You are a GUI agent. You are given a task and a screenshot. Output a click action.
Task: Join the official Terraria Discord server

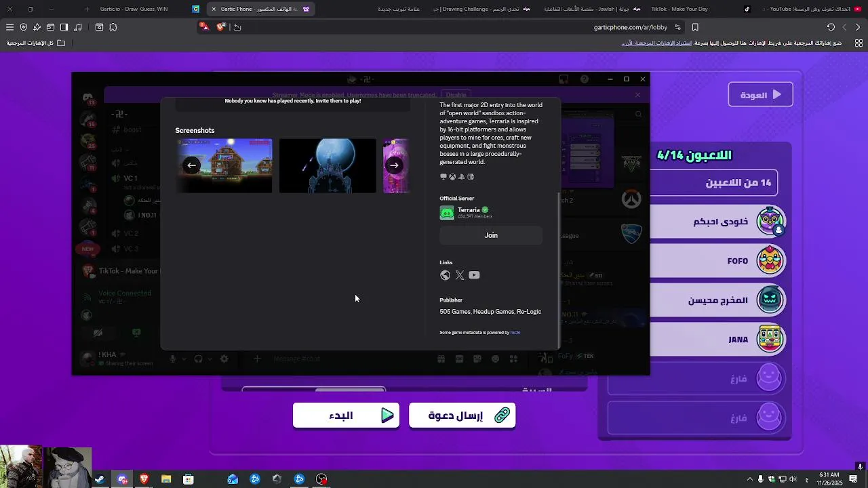tap(491, 235)
